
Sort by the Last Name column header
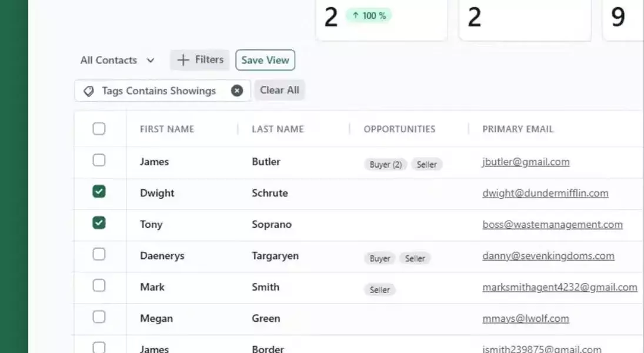278,129
